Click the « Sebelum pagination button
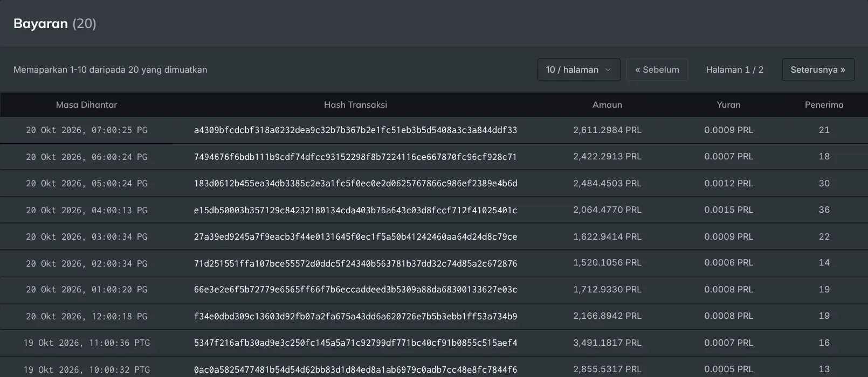 657,70
